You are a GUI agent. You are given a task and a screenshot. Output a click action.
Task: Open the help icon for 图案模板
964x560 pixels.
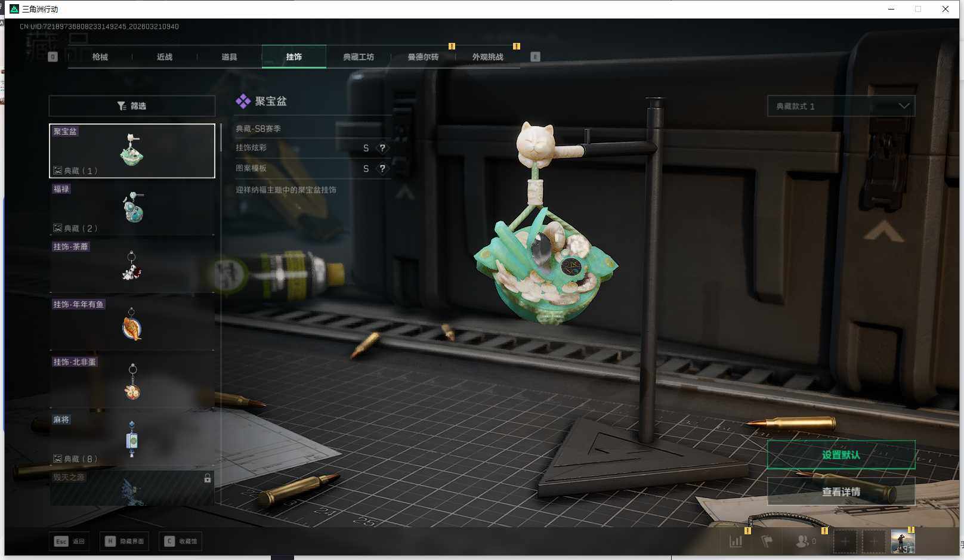coord(382,169)
